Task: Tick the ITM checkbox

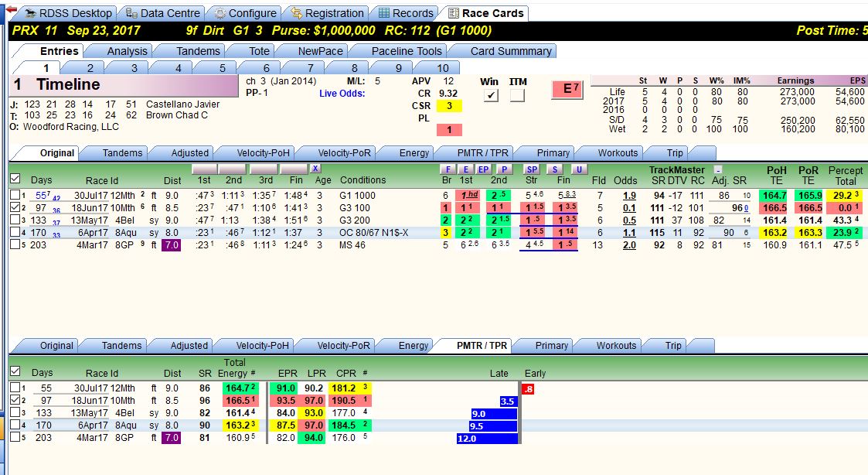Action: pos(517,95)
